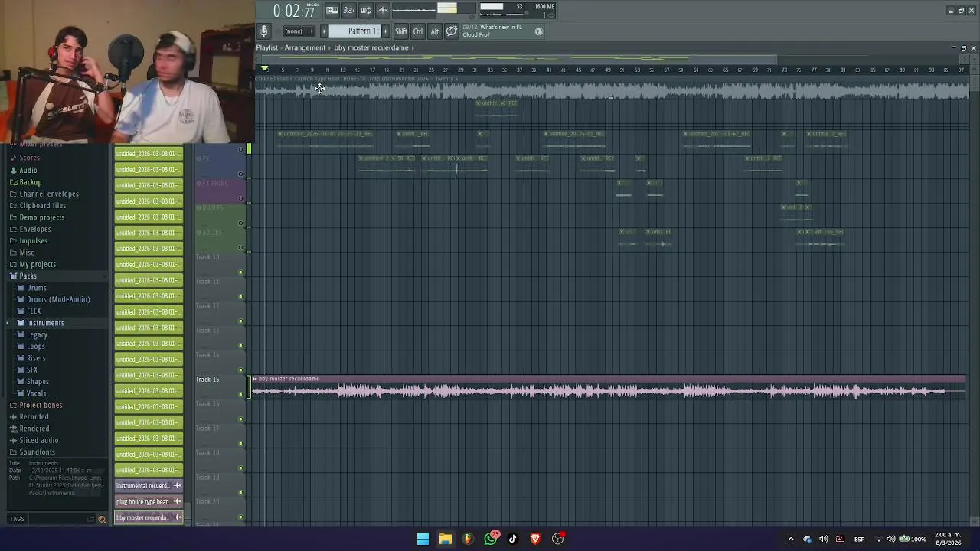980x551 pixels.
Task: Mute Track 19 using its green light
Action: coord(240,493)
